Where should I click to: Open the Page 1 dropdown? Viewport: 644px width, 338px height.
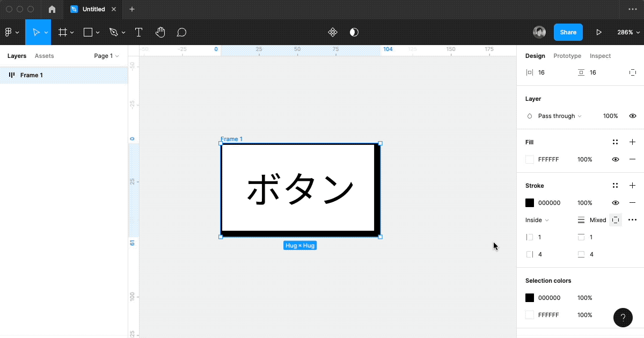(106, 55)
